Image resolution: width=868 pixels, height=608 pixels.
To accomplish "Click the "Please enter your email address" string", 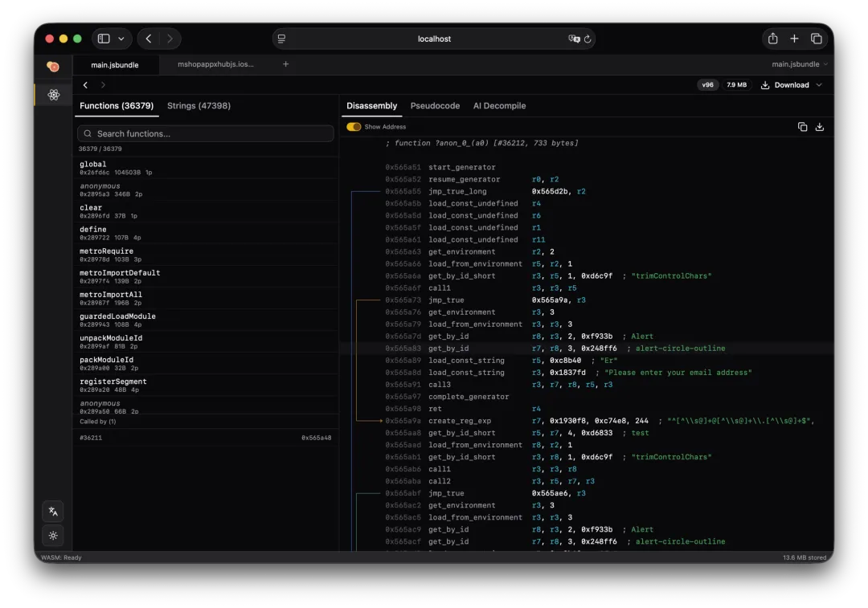I will coord(678,373).
